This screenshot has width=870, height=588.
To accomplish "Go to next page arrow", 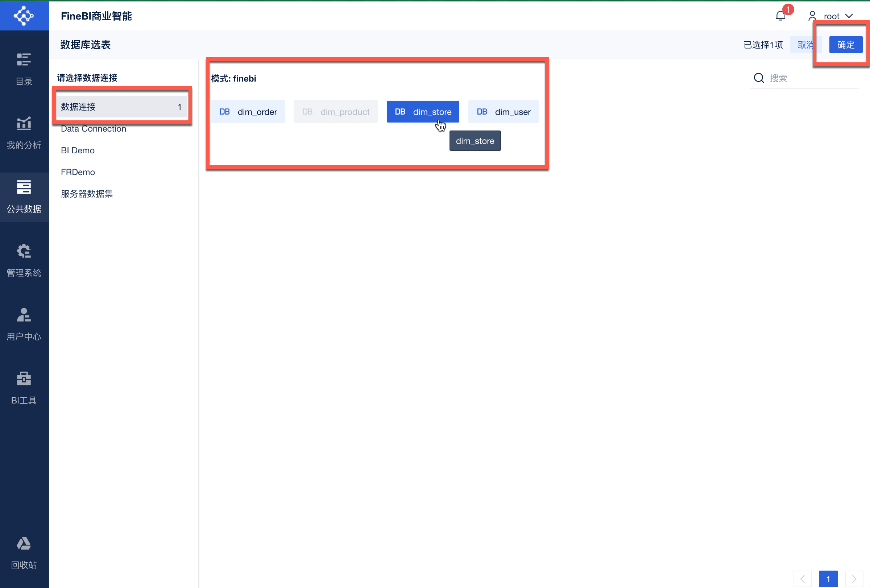I will pyautogui.click(x=854, y=579).
